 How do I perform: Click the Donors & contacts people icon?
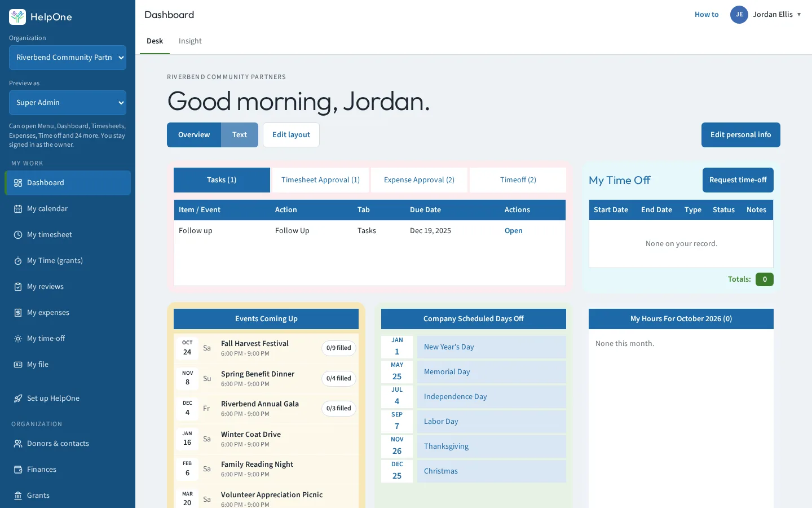(18, 444)
